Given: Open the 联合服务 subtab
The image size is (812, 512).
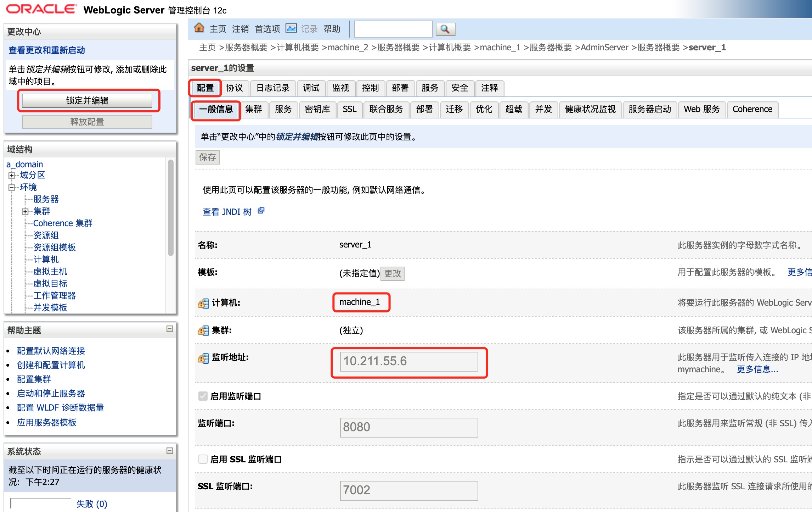Looking at the screenshot, I should (x=387, y=109).
